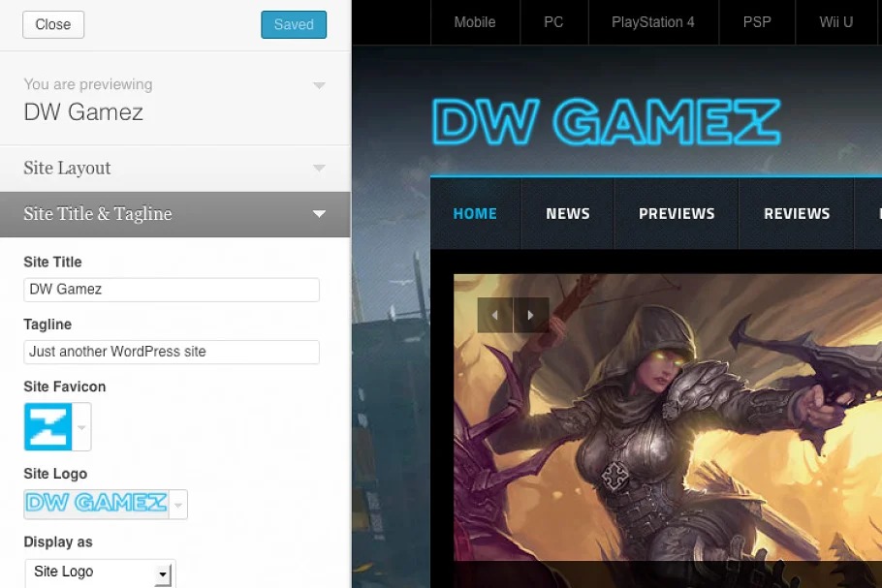Click the previous slide arrow on slider
This screenshot has height=588, width=882.
(495, 315)
